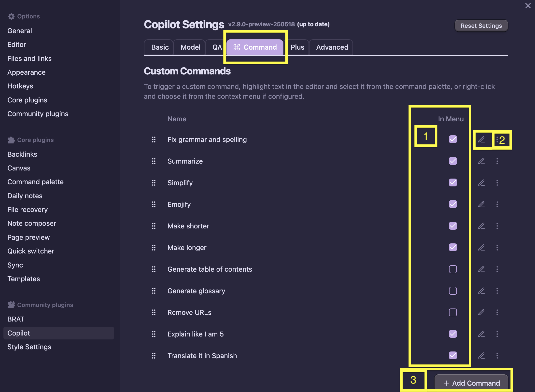
Task: Click the edit pencil for Explain like I am 5
Action: point(481,334)
